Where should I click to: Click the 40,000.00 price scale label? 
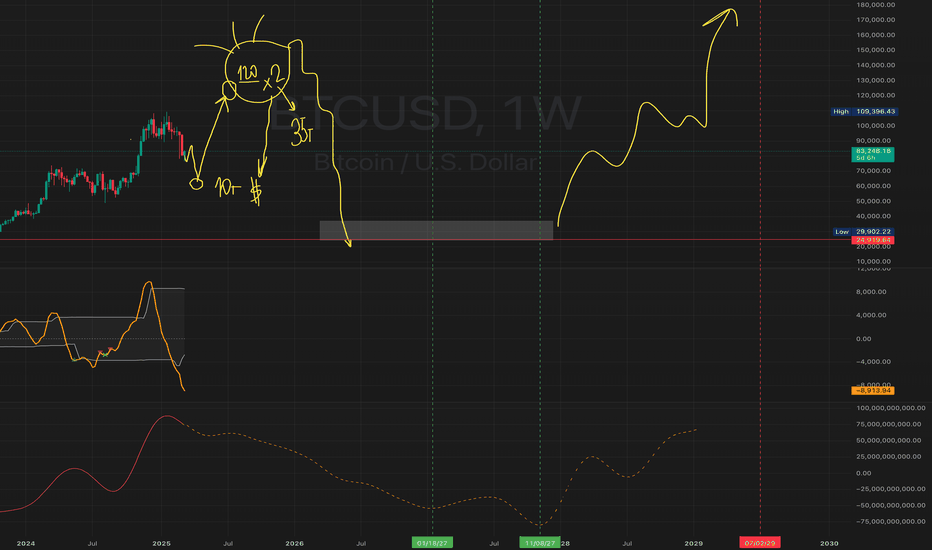coord(874,216)
